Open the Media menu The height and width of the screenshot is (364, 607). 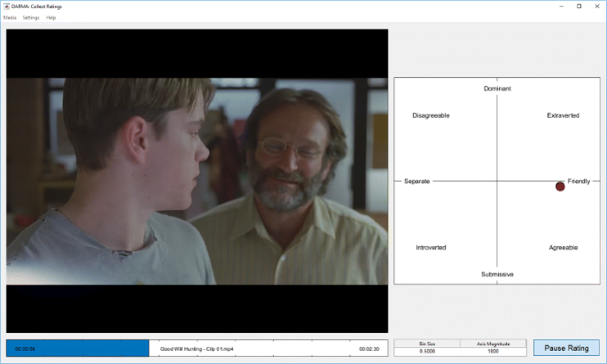coord(9,18)
